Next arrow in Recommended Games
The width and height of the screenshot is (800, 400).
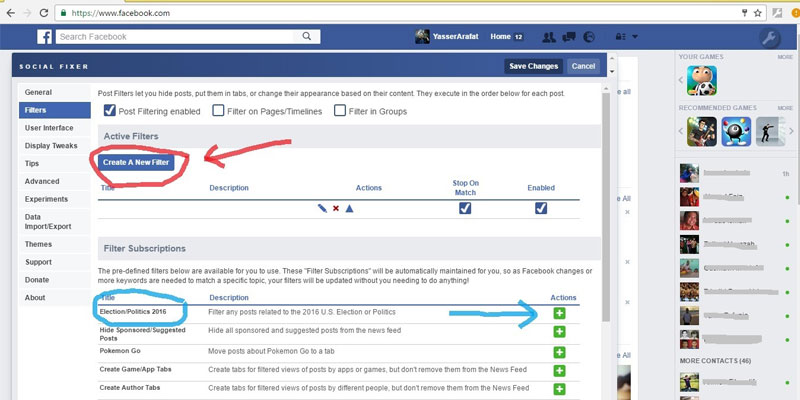(x=791, y=131)
